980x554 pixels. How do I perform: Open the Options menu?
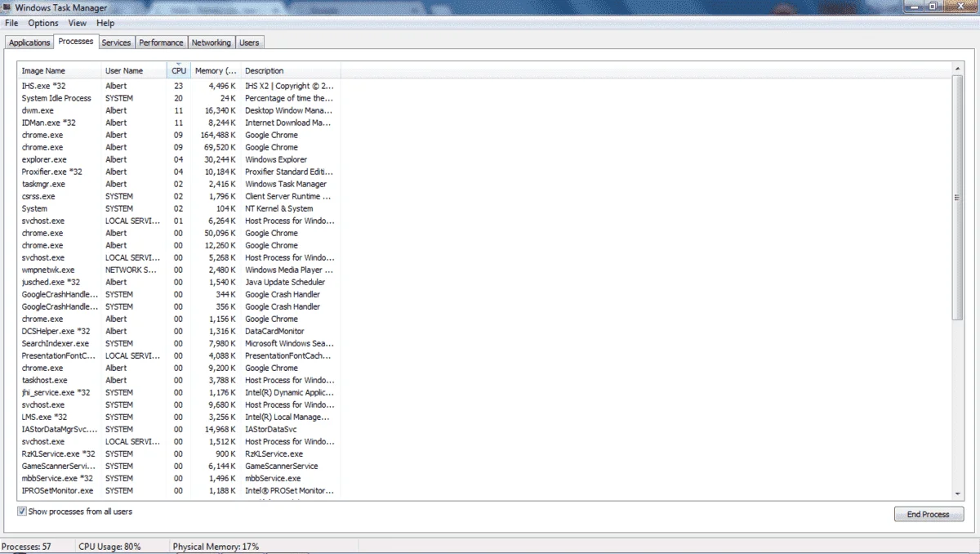(x=43, y=23)
